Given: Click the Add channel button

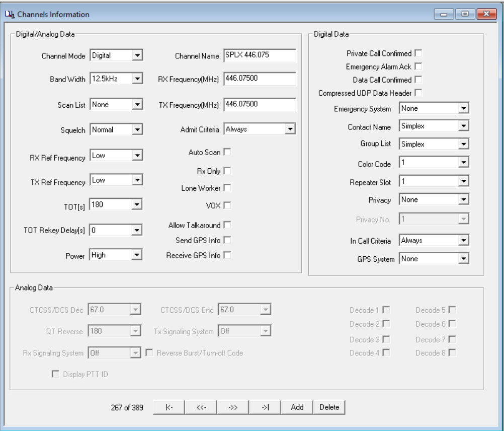Looking at the screenshot, I should coord(297,407).
